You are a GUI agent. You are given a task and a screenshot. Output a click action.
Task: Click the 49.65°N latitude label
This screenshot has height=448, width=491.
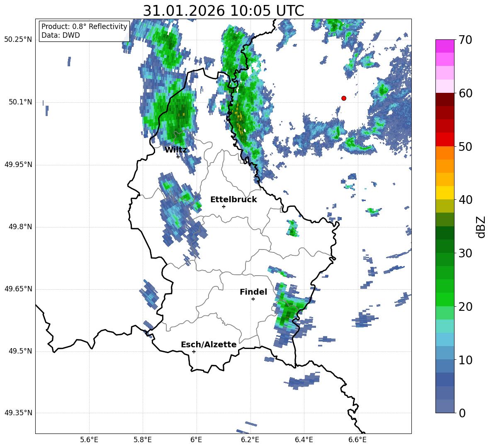coord(18,289)
